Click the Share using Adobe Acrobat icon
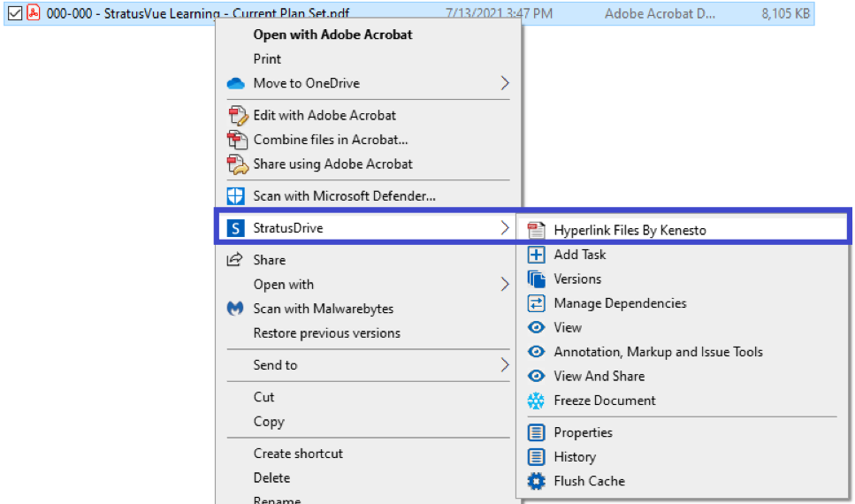The width and height of the screenshot is (855, 504). [237, 164]
